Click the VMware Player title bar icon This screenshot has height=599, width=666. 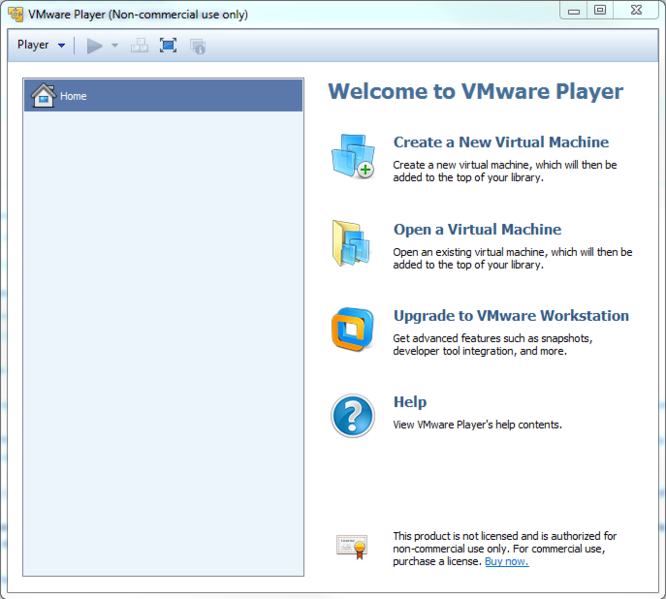pyautogui.click(x=16, y=14)
